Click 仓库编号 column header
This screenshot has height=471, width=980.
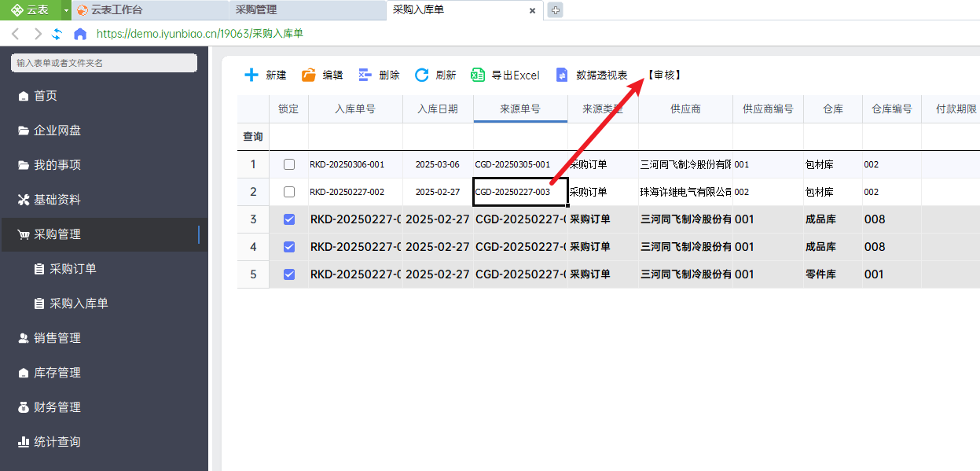coord(892,109)
